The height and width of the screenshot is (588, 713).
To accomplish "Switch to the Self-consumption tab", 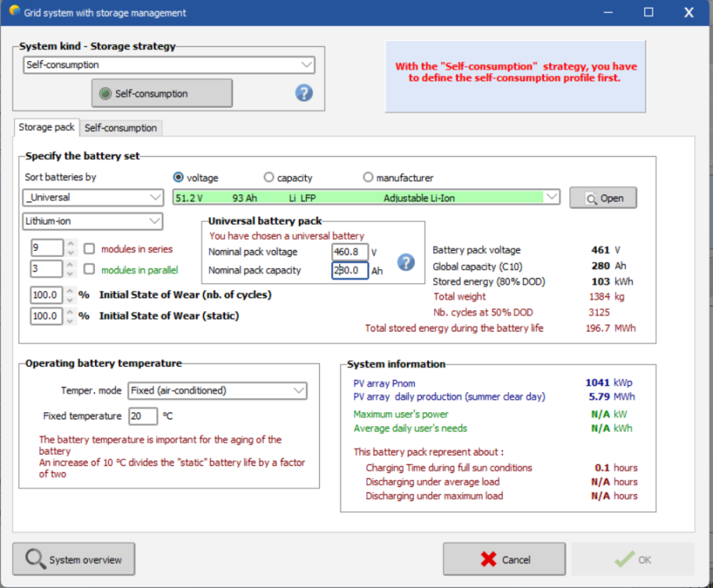I will pyautogui.click(x=121, y=128).
